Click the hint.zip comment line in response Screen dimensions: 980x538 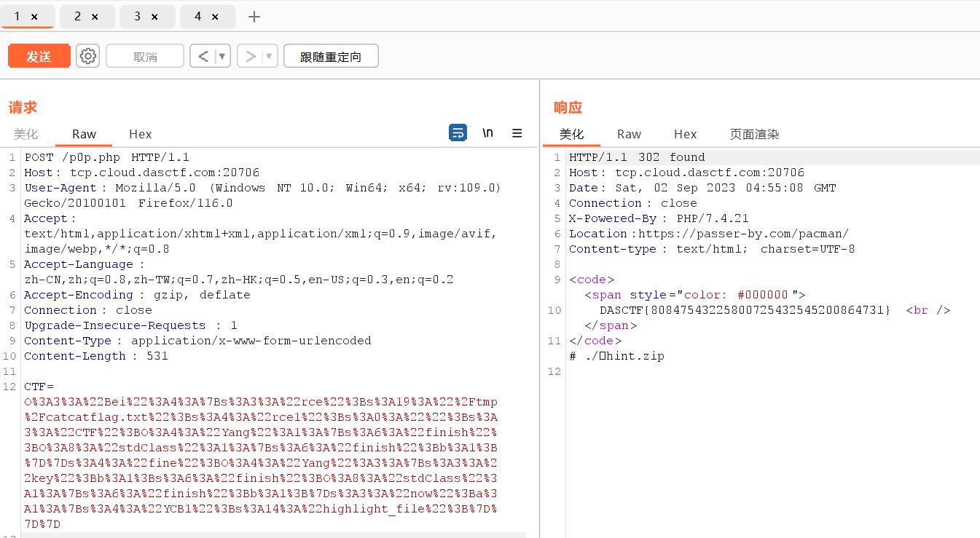point(616,356)
